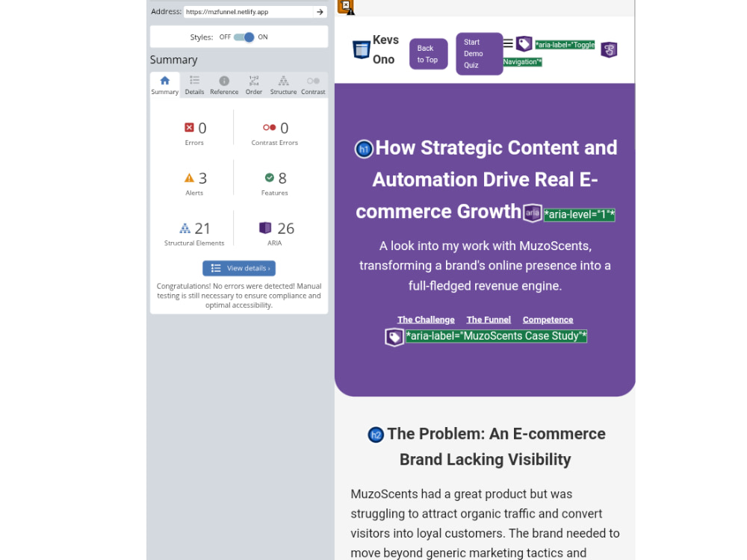Viewport: 747px width, 560px height.
Task: Click the Alerts count 3
Action: pyautogui.click(x=202, y=178)
